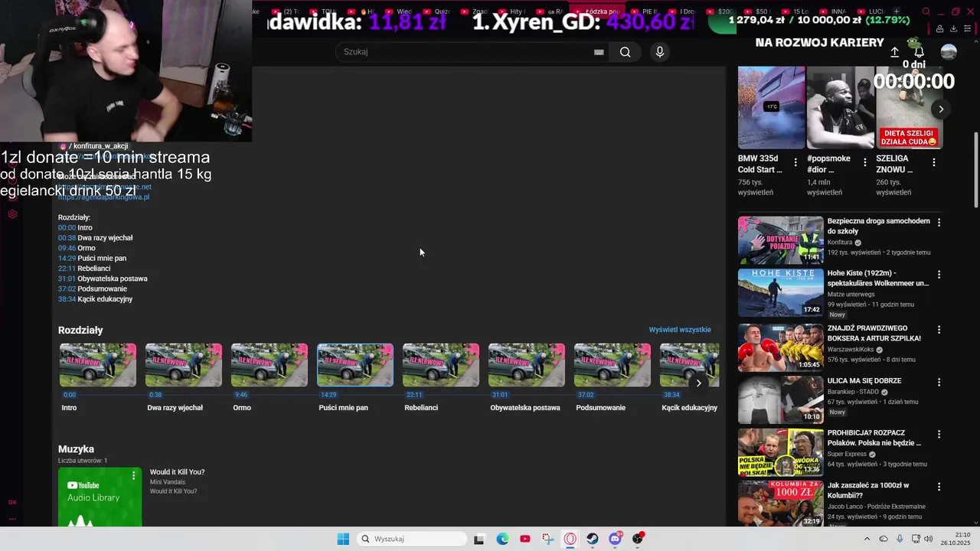
Task: Open more options for ZNAJDŹ PRAWDZIWEGO BOKSERA video
Action: click(939, 329)
